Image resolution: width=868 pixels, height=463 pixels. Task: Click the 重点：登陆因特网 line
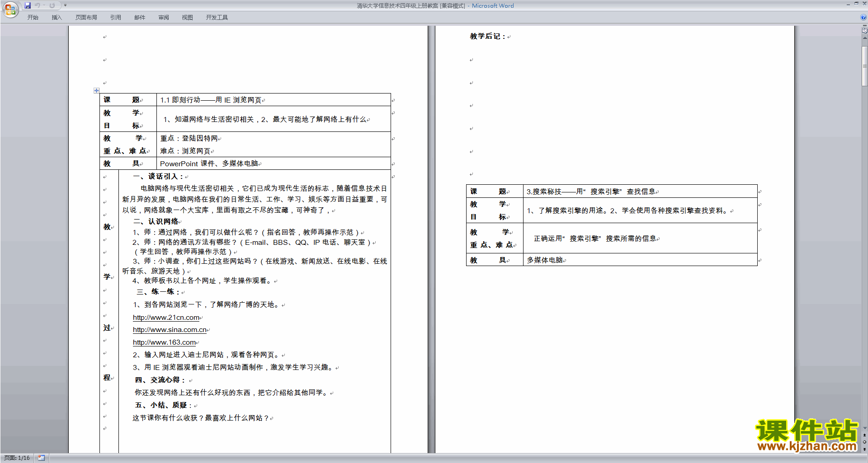point(189,138)
